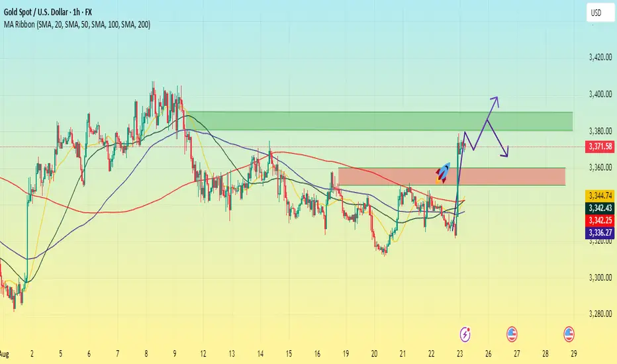Click date label 21 on time axis
617x364 pixels.
403,354
